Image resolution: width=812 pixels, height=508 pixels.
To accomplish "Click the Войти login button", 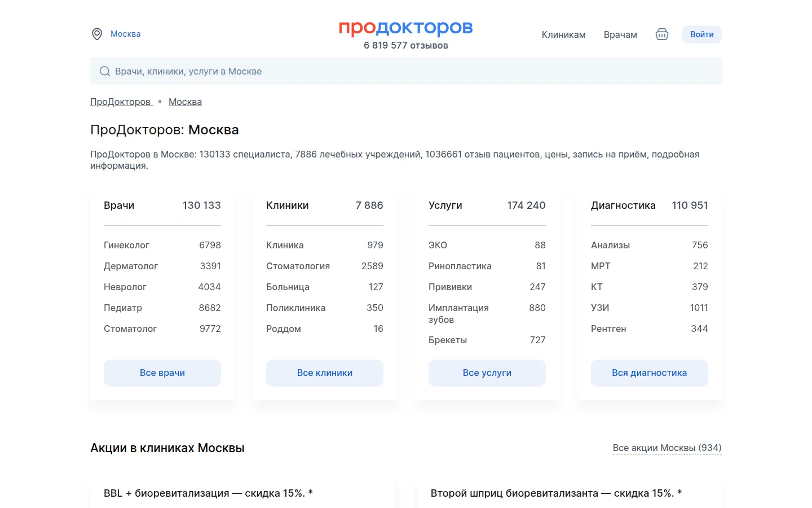I will [x=702, y=34].
